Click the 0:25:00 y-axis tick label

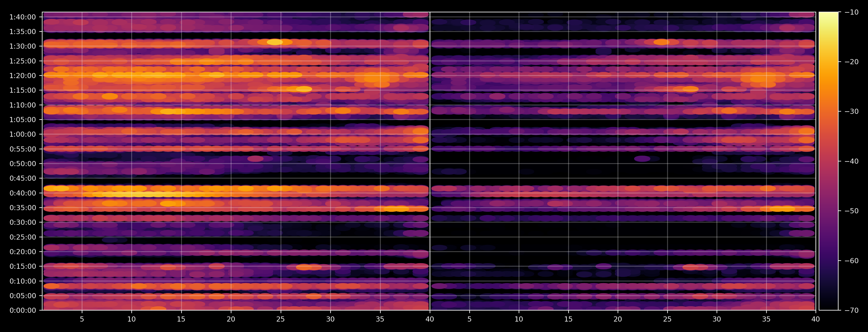point(23,237)
